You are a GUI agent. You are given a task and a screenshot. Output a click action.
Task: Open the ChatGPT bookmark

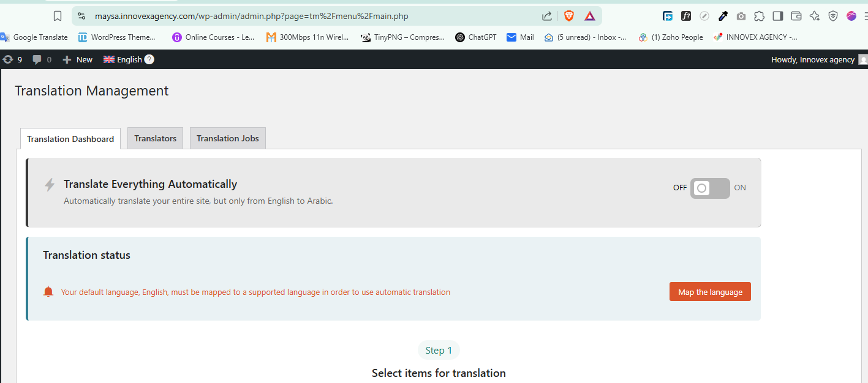[x=476, y=37]
